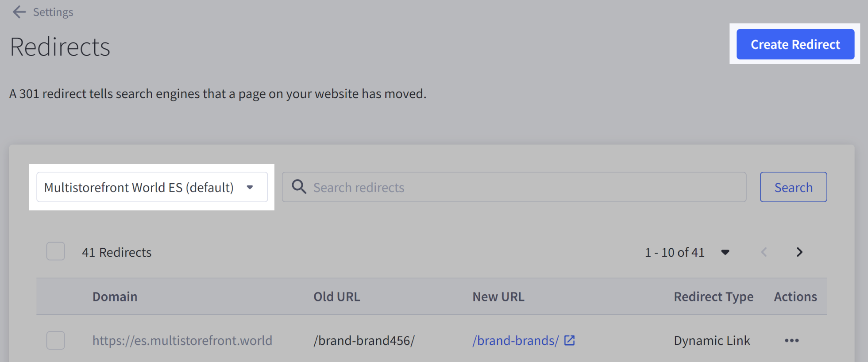Open the actions ellipsis for the first redirect

coord(791,340)
